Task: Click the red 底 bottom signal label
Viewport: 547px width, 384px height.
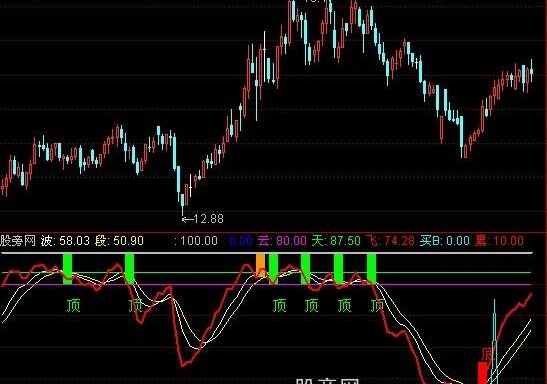Action: [x=487, y=354]
